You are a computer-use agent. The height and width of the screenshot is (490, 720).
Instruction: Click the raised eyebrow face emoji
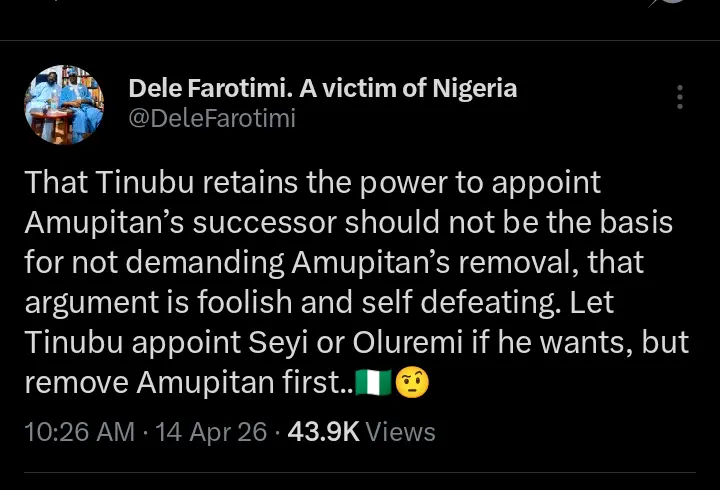(412, 383)
